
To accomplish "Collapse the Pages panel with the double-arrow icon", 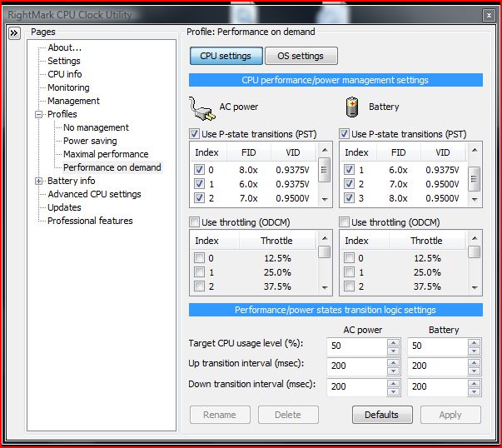I will [14, 32].
